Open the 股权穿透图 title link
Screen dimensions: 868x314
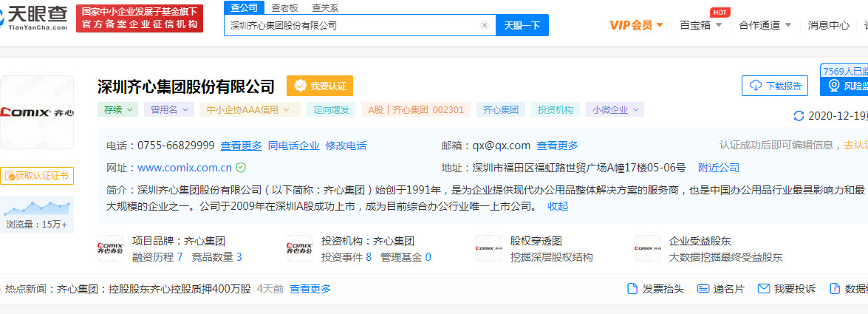point(536,242)
